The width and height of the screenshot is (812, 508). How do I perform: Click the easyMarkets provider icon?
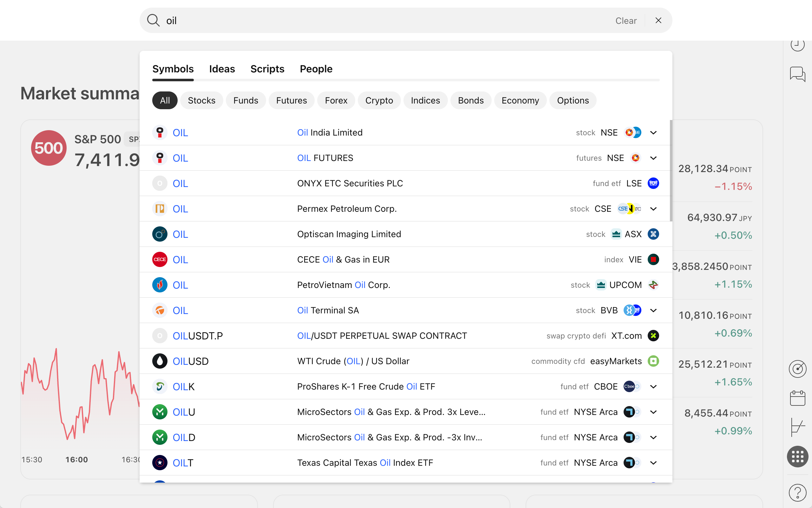pos(653,361)
